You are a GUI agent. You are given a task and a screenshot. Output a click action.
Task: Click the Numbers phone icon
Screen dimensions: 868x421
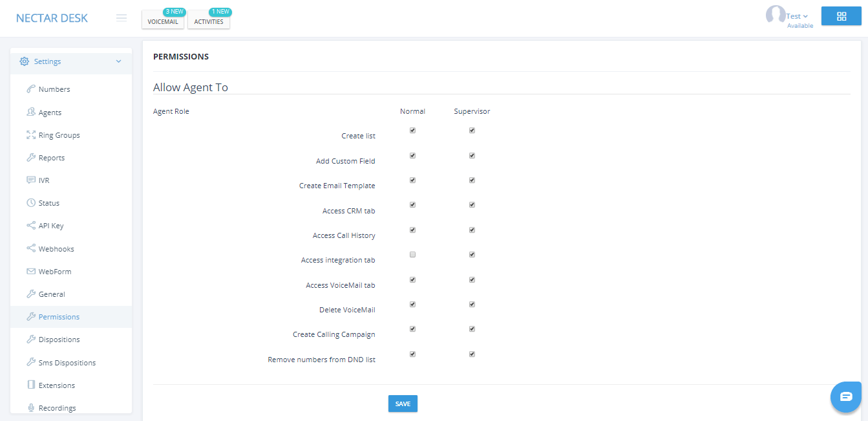(x=30, y=89)
